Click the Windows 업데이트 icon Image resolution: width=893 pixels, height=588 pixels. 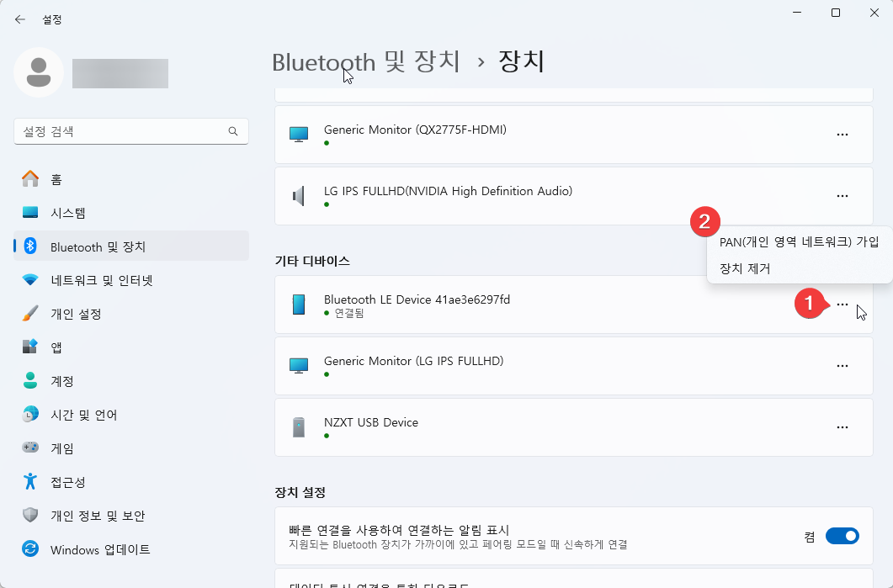(x=29, y=548)
